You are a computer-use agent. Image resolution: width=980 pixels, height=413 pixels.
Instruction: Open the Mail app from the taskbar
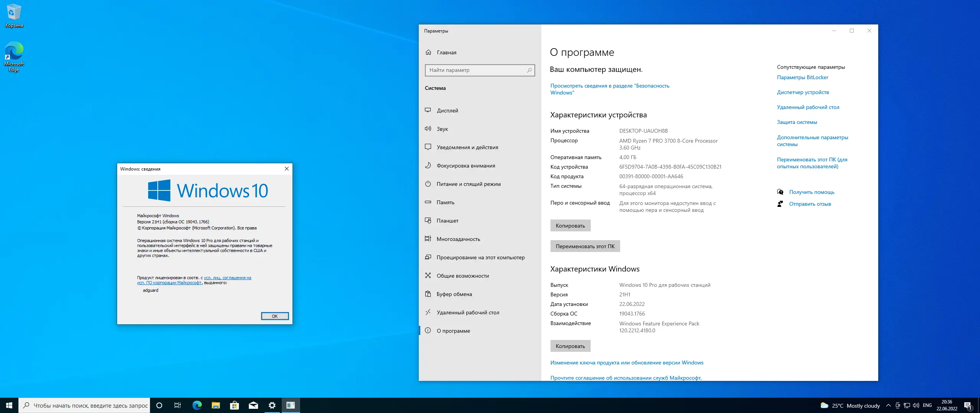pos(253,405)
